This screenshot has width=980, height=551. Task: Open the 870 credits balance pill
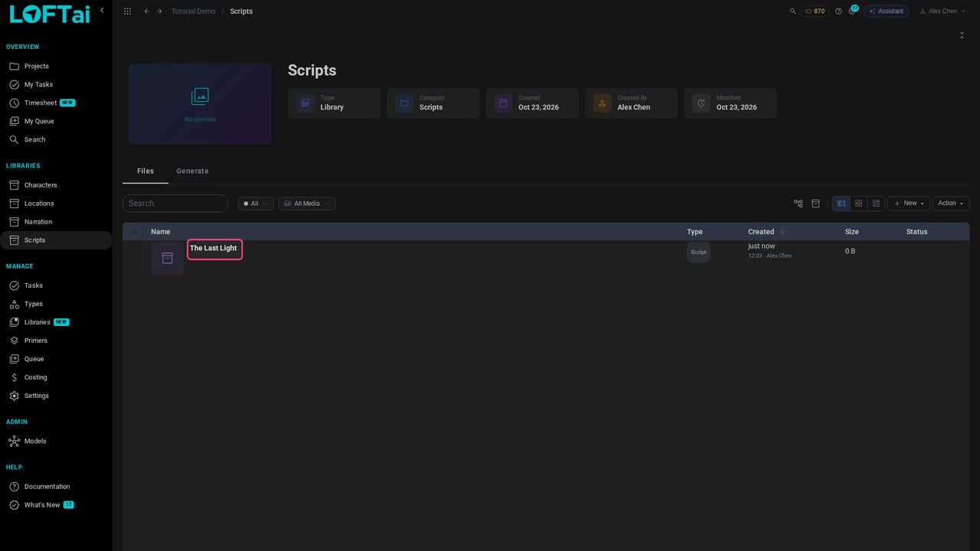[x=815, y=11]
